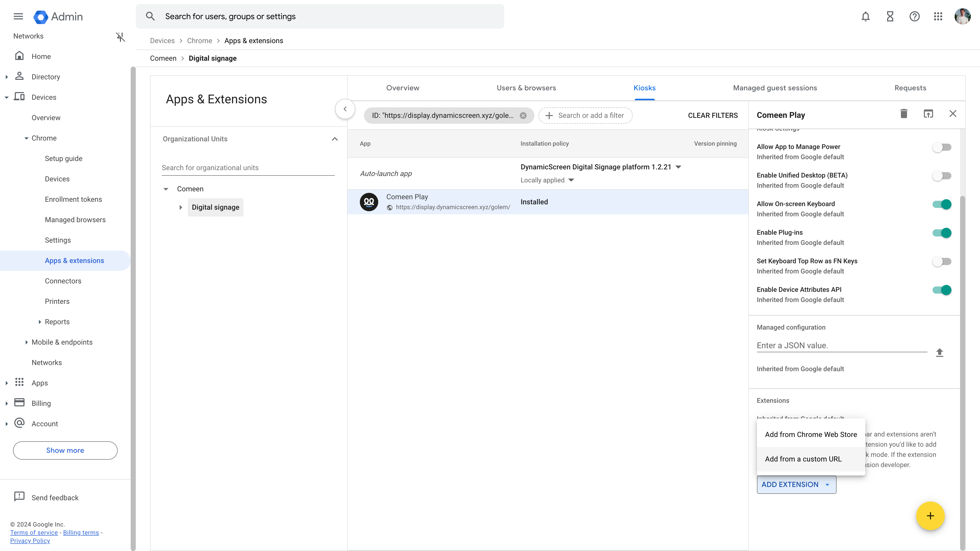
Task: Open Managed guest sessions tab
Action: pos(775,88)
